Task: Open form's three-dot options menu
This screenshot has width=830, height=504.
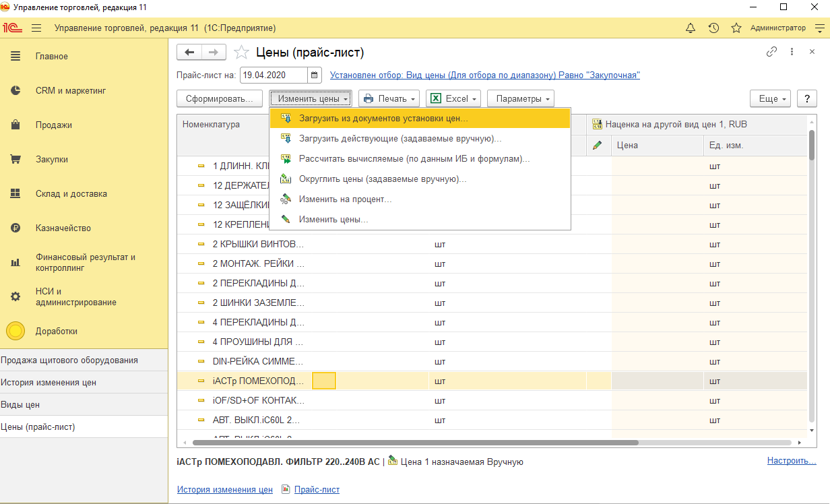Action: (792, 52)
